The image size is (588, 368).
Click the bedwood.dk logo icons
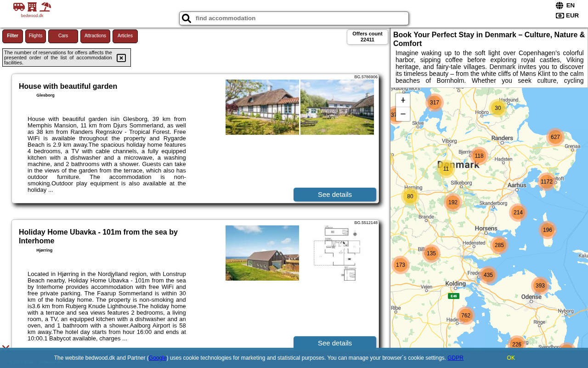[32, 7]
